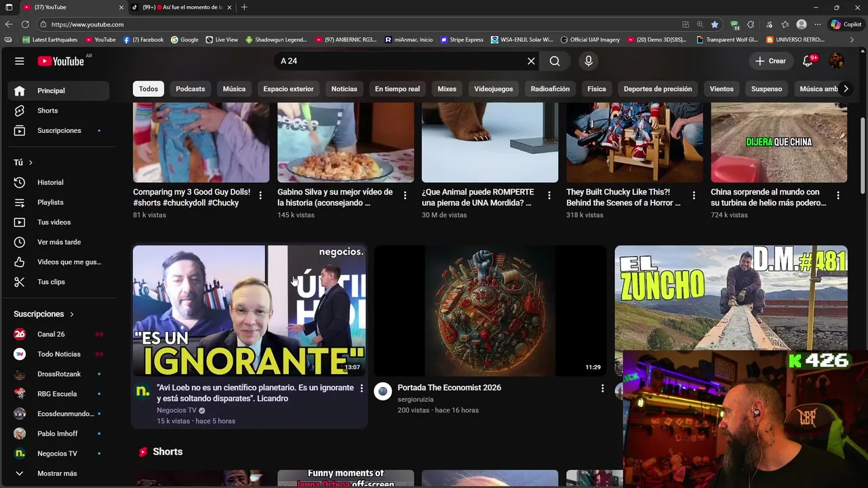Screen dimensions: 868x488
Task: Open the notifications bell
Action: tap(808, 61)
